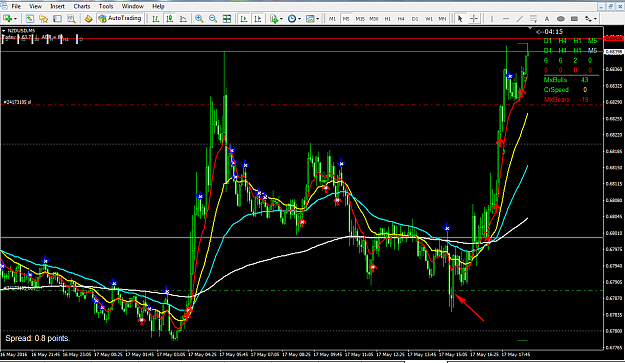Open the View menu
This screenshot has width=625, height=363.
coord(35,6)
